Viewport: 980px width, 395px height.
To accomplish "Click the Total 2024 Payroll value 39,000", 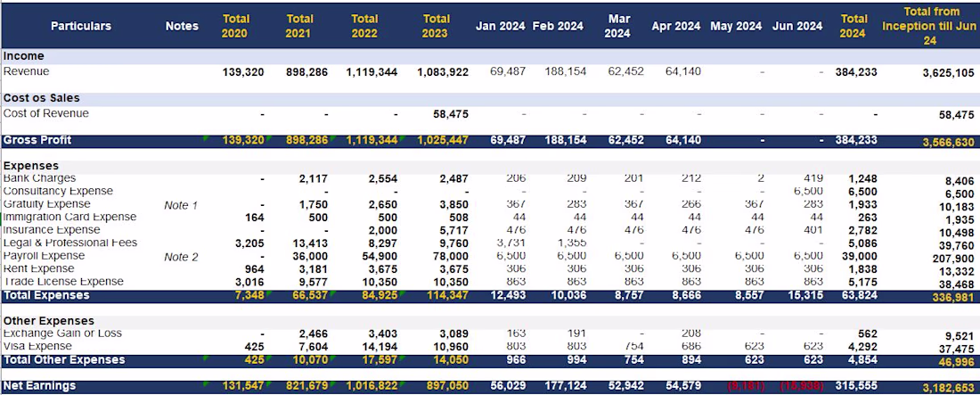I will (x=860, y=256).
